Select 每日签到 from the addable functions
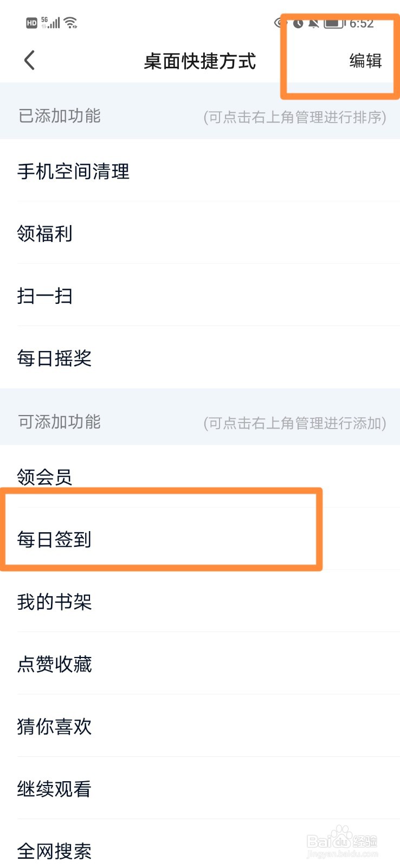Viewport: 400px width, 868px height. pos(54,540)
